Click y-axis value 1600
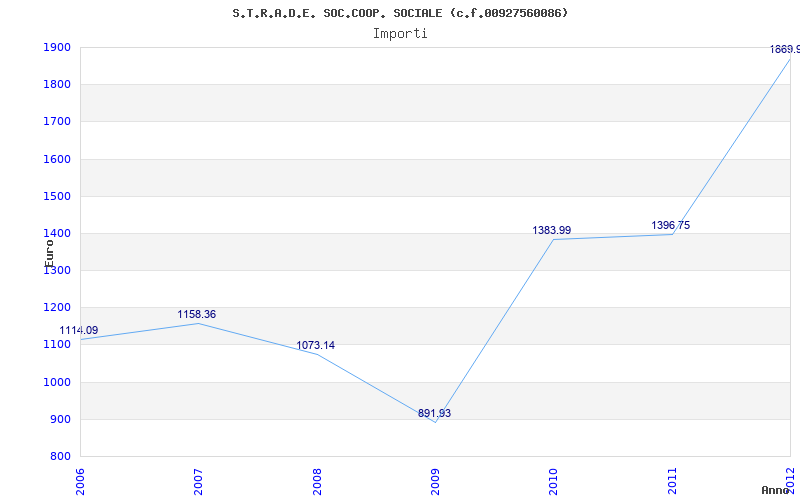Screen dimensions: 800x500 tap(56, 159)
